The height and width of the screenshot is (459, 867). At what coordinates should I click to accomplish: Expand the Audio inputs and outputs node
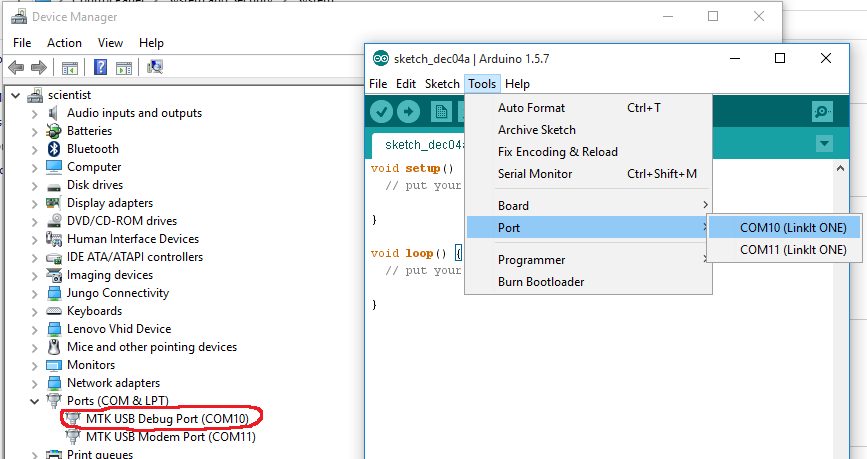(34, 114)
